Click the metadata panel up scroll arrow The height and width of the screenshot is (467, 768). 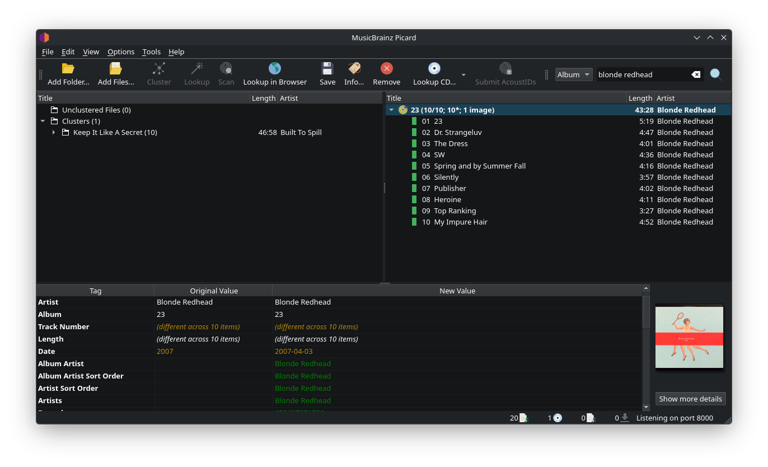click(x=646, y=289)
